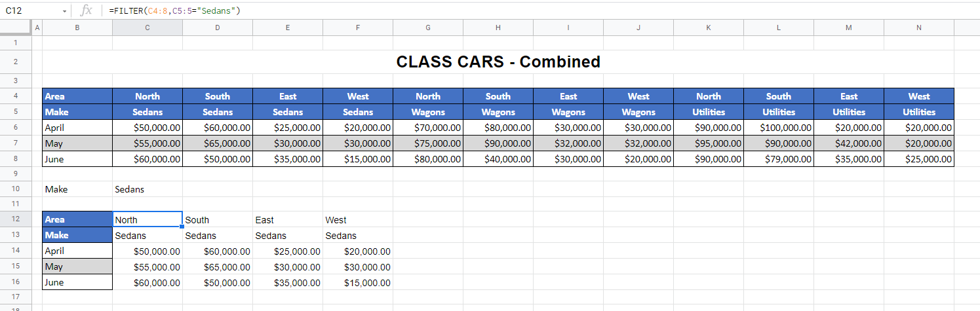980x311 pixels.
Task: Click East Utilities May value $42,000.00
Action: coord(849,143)
